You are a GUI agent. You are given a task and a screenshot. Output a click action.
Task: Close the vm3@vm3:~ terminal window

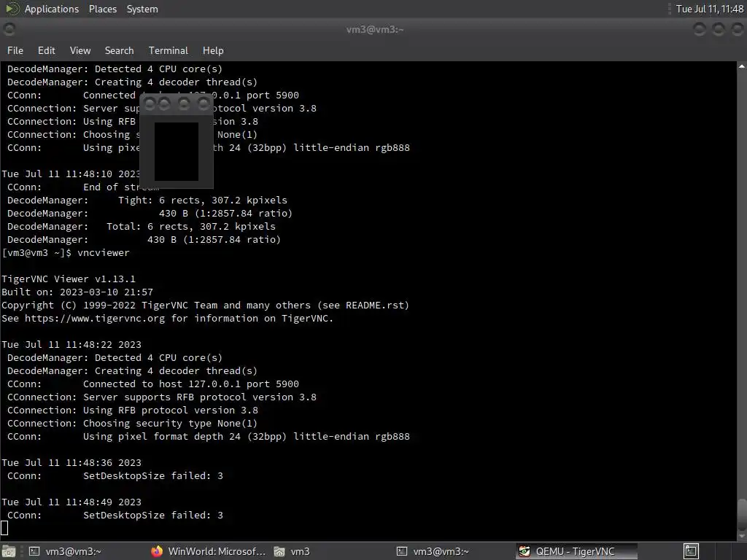(x=738, y=29)
